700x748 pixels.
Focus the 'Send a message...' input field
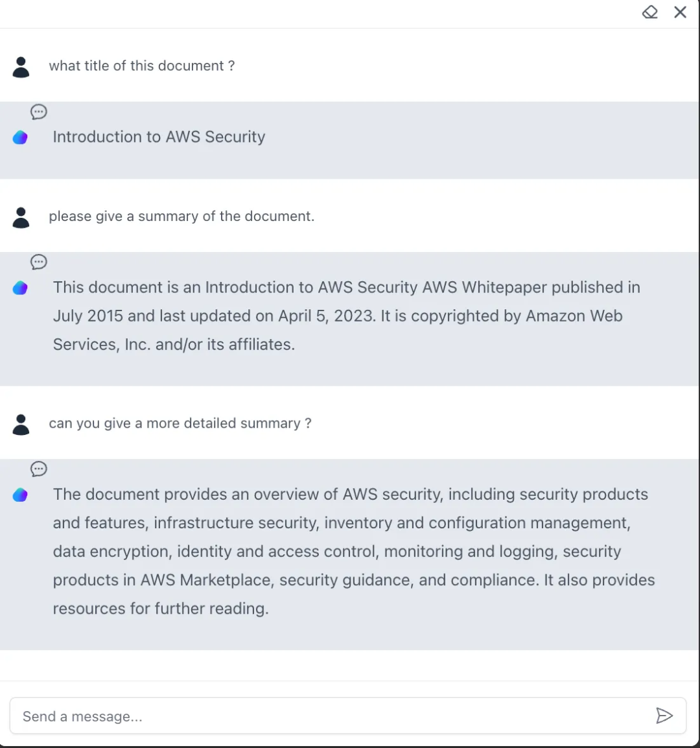[x=348, y=716]
